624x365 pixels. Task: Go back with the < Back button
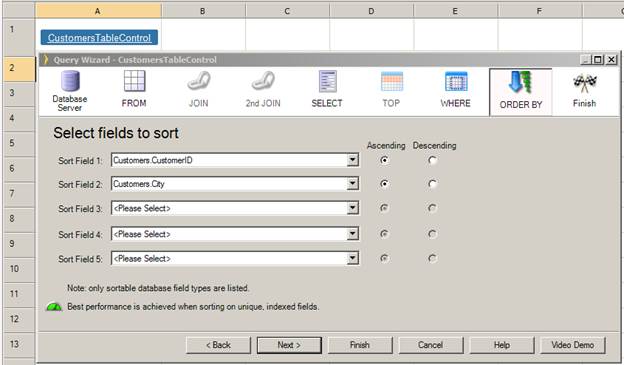click(x=218, y=345)
